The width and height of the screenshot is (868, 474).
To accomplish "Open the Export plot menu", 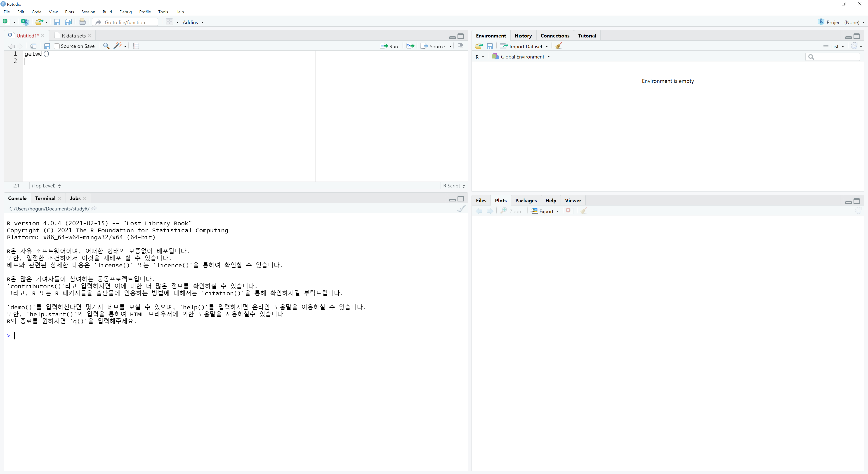I will (545, 211).
